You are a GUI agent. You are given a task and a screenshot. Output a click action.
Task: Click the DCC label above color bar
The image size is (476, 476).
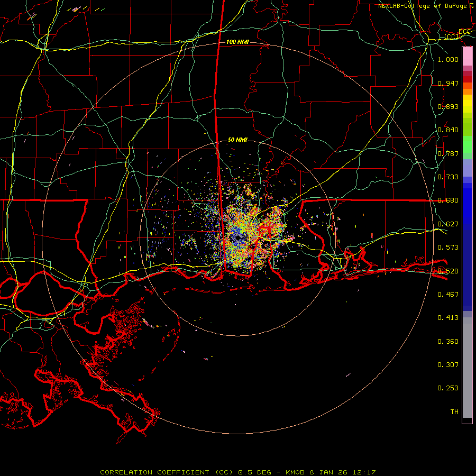click(x=465, y=32)
